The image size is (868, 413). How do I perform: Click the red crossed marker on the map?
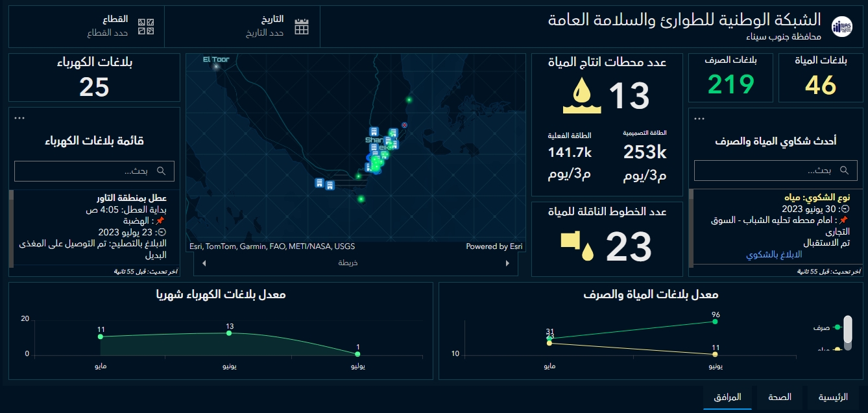click(405, 124)
